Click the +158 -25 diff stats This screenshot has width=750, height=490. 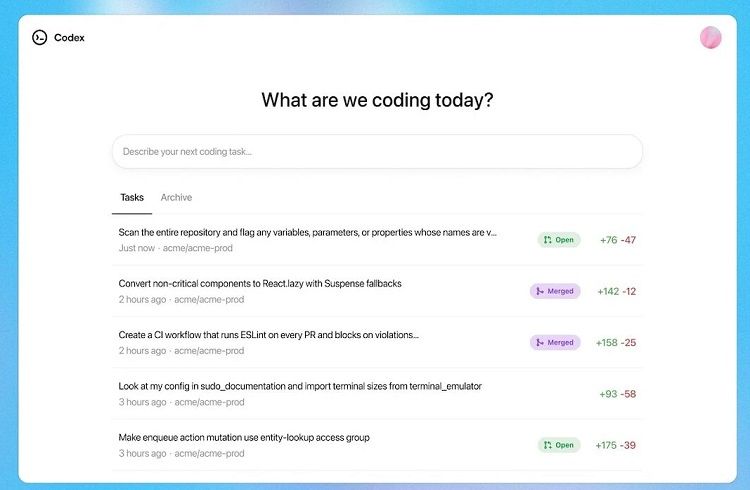616,342
